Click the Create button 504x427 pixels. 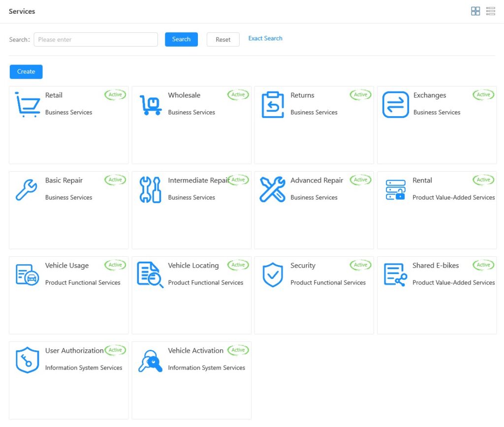26,72
